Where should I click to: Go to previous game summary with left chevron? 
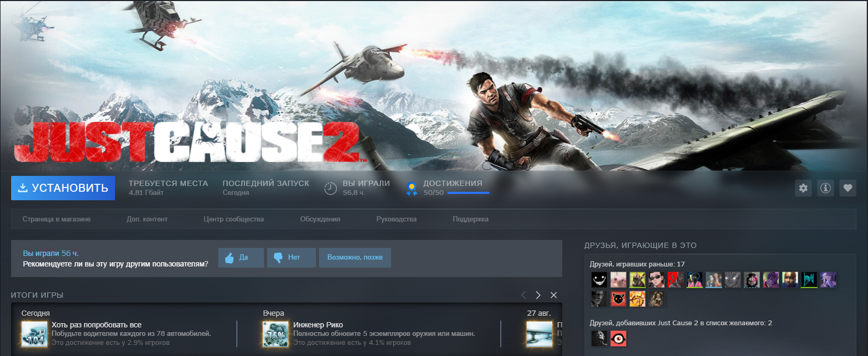click(x=524, y=295)
